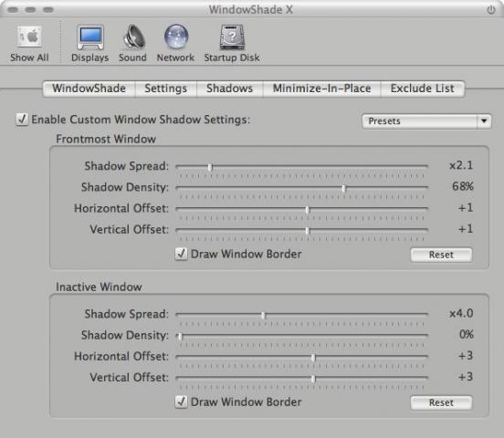Switch to the Settings tab

pyautogui.click(x=166, y=89)
